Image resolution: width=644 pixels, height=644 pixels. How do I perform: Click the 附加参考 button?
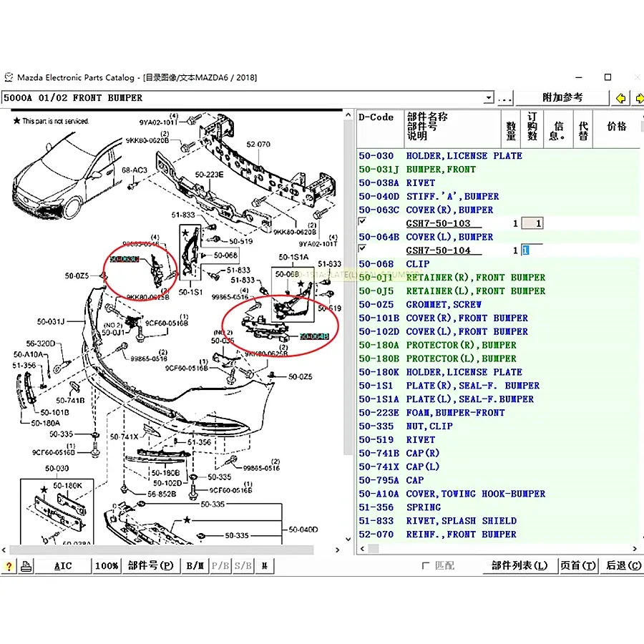tap(562, 98)
